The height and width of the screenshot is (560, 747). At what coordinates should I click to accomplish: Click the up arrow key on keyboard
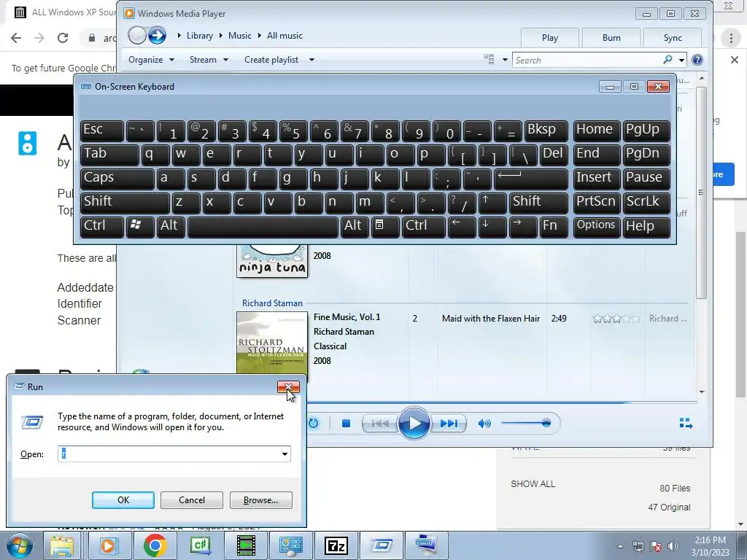coord(492,203)
